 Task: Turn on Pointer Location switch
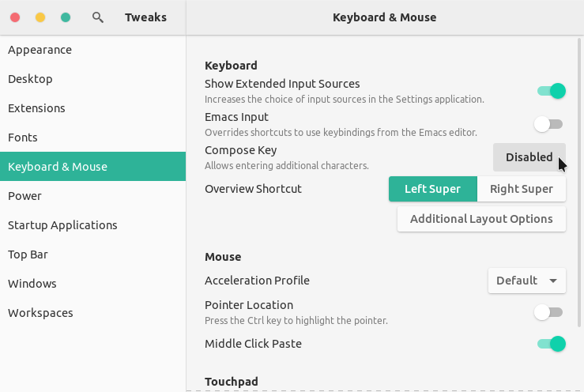tap(548, 312)
